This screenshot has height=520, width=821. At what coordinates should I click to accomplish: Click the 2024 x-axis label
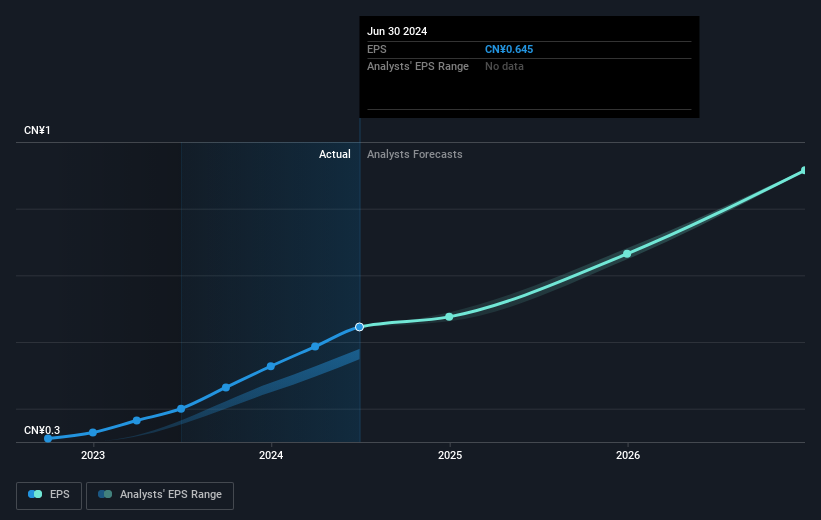pos(271,456)
